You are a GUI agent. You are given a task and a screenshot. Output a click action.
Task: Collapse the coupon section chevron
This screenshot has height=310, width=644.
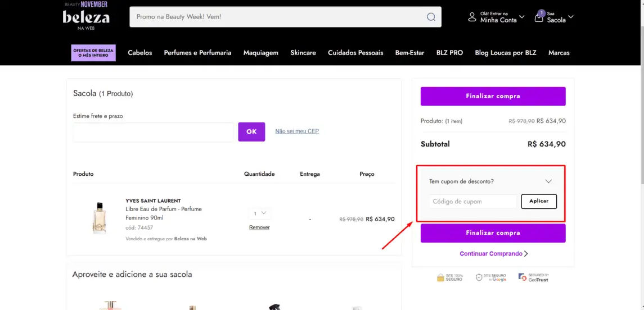click(548, 181)
